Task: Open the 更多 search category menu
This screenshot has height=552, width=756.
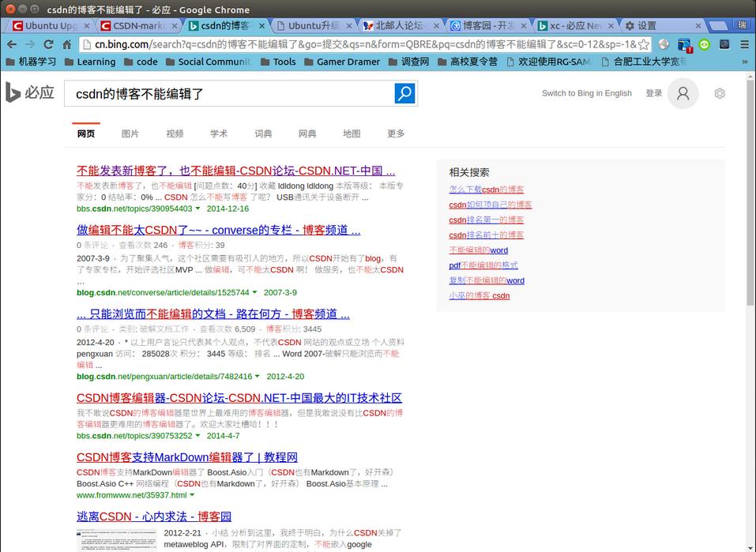Action: [396, 133]
